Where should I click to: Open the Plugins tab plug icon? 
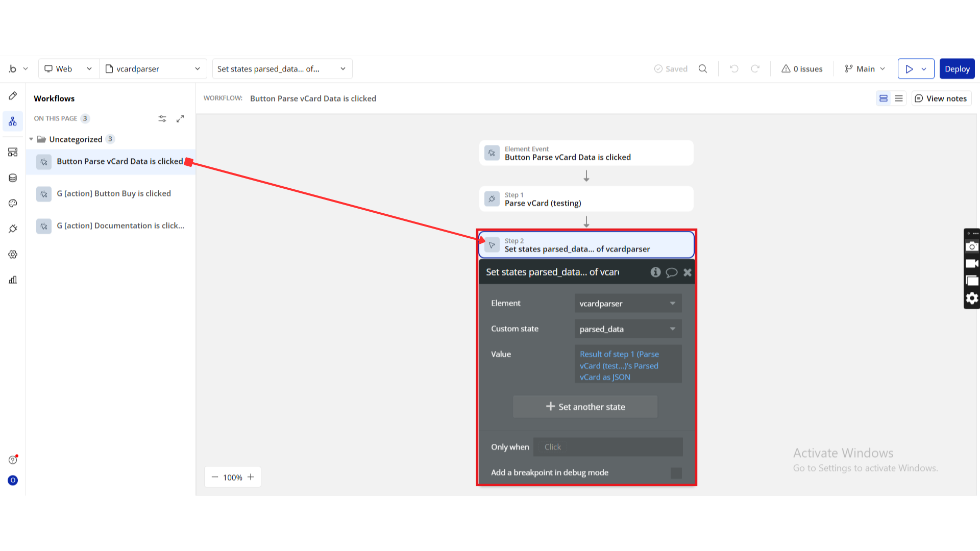click(13, 229)
